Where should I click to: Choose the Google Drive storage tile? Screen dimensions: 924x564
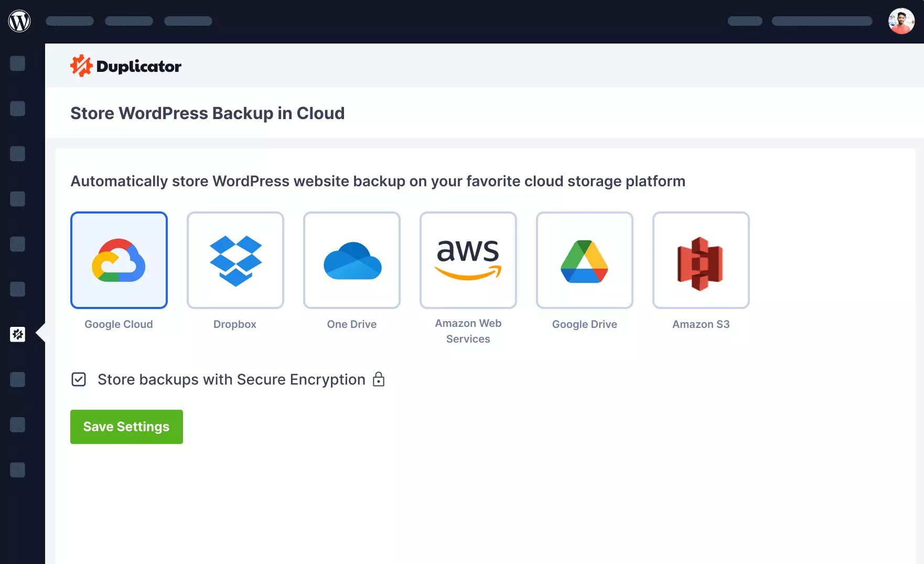coord(585,260)
